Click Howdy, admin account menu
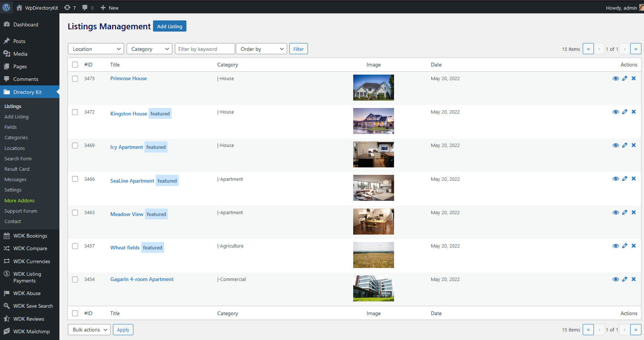 624,8
